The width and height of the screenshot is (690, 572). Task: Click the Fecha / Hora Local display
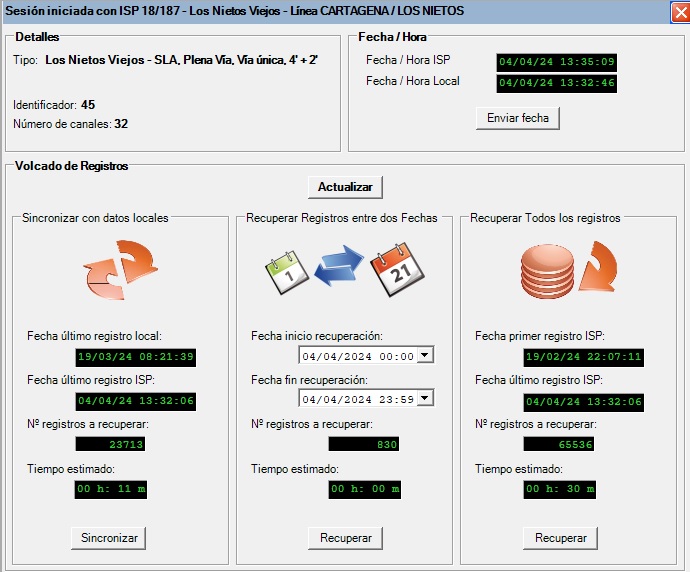pos(557,83)
